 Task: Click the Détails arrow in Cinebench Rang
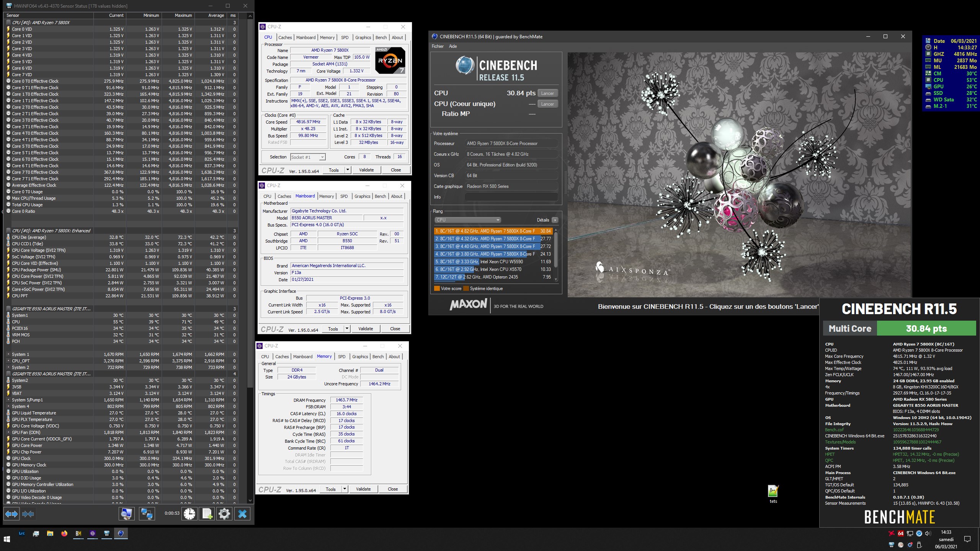[555, 220]
